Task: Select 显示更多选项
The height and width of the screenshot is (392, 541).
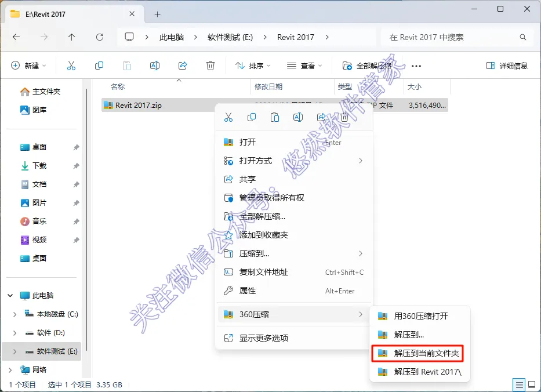Action: (294, 338)
